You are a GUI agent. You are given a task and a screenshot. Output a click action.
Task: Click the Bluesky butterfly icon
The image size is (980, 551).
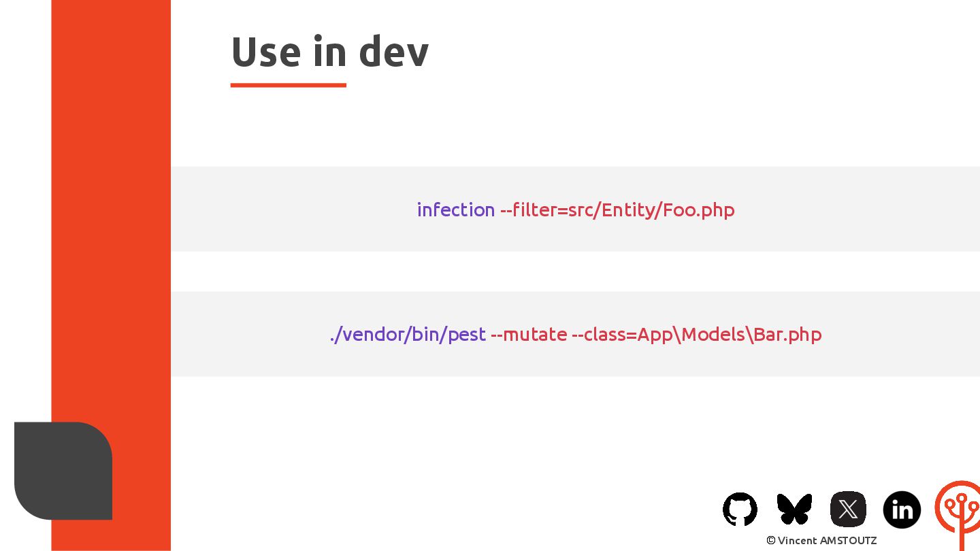tap(794, 509)
